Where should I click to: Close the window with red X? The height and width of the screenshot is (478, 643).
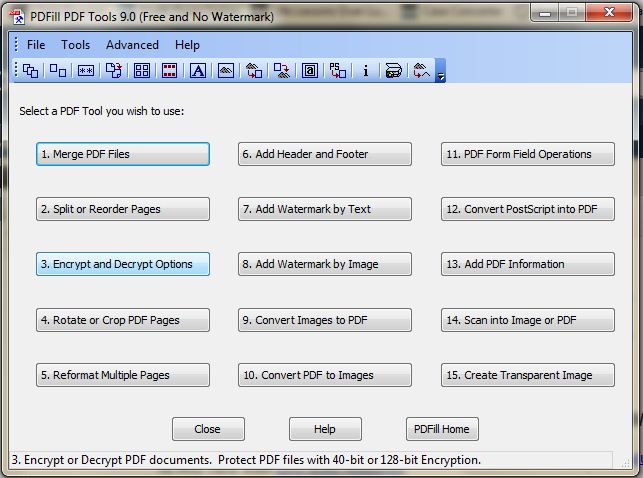tap(609, 13)
